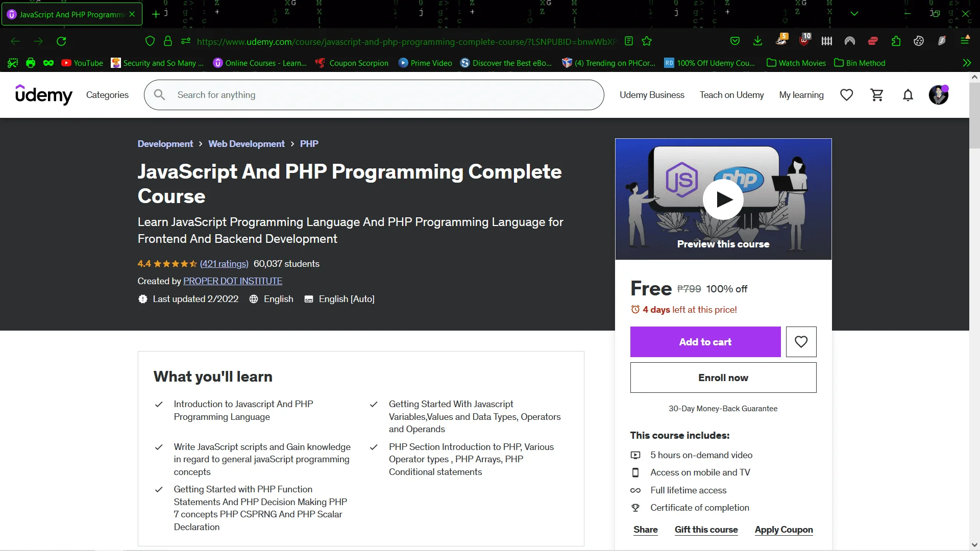Open the Web Development breadcrumb link

point(247,144)
